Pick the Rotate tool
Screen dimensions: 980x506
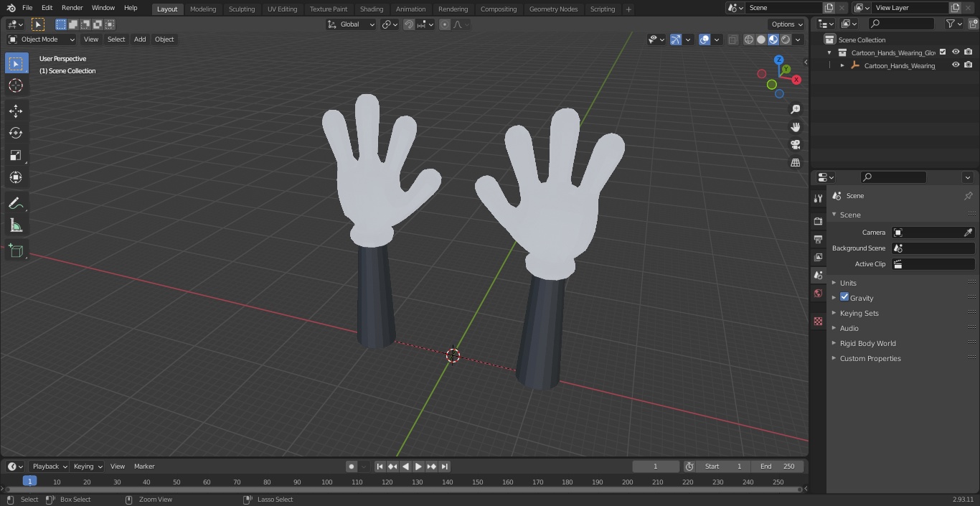click(x=16, y=133)
